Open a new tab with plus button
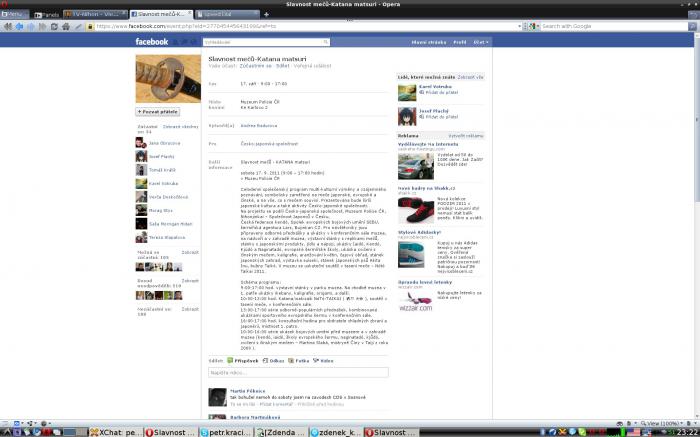 tap(267, 14)
